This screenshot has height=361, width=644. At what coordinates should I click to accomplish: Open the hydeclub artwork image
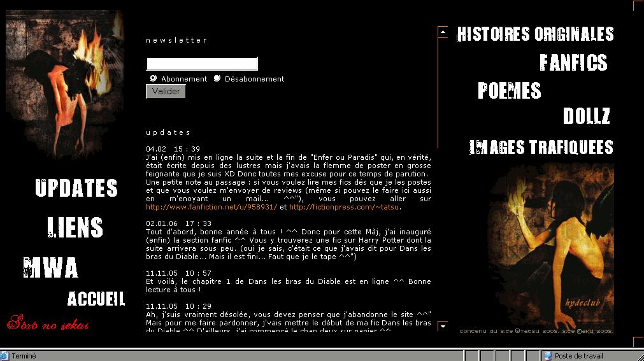tap(550, 245)
